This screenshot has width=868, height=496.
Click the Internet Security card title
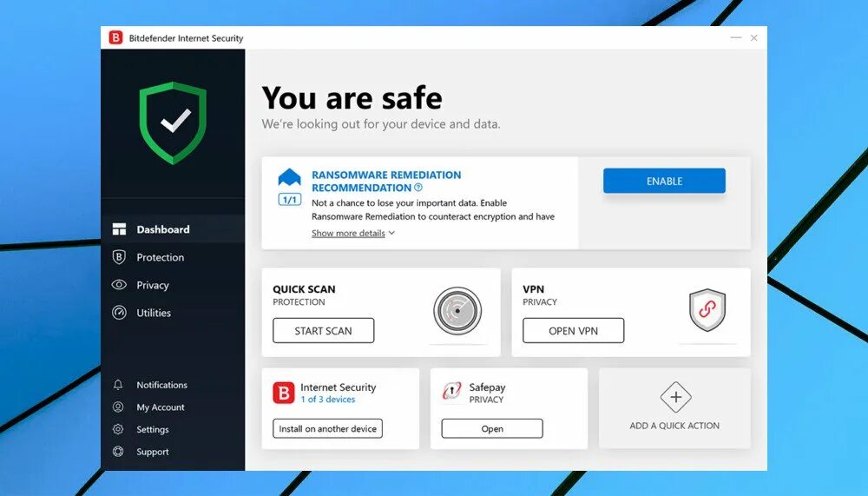tap(339, 387)
